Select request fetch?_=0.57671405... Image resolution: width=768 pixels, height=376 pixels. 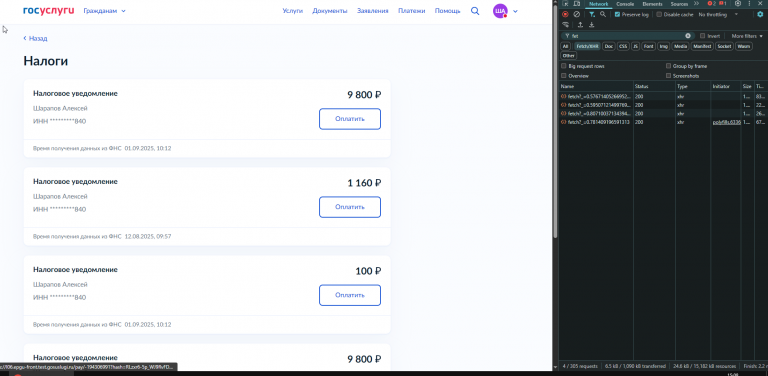[x=596, y=96]
